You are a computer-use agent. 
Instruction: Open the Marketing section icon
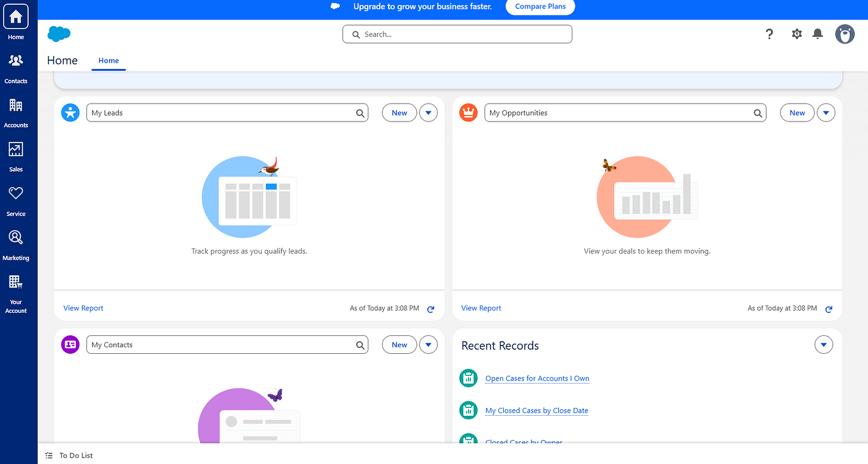tap(16, 242)
